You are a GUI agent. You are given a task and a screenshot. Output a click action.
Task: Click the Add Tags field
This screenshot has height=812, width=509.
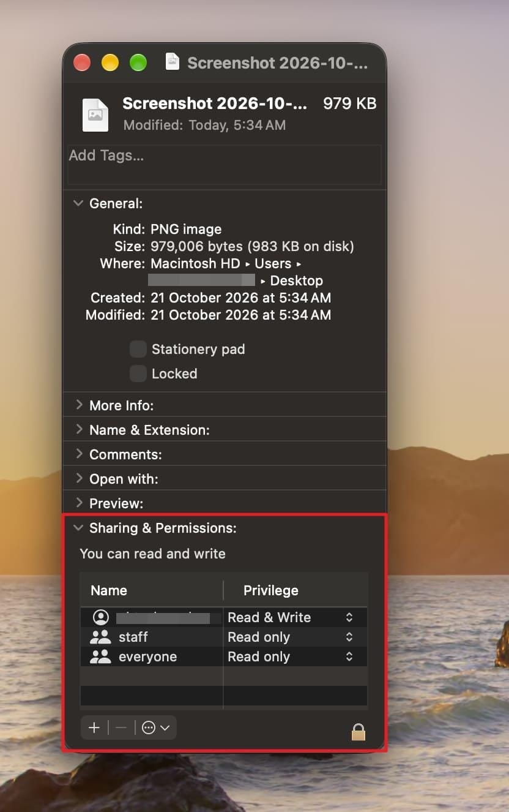[x=224, y=164]
